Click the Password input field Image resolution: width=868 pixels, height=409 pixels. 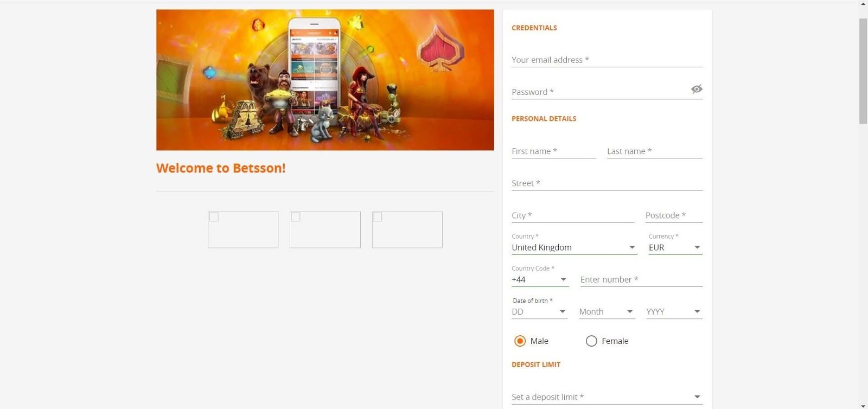point(599,92)
